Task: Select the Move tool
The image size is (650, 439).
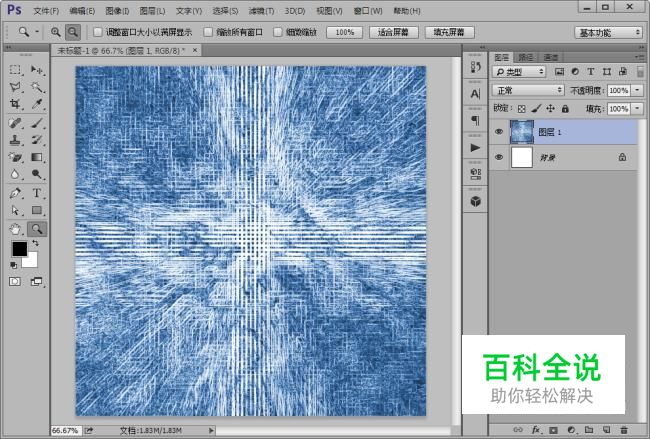Action: pyautogui.click(x=37, y=70)
